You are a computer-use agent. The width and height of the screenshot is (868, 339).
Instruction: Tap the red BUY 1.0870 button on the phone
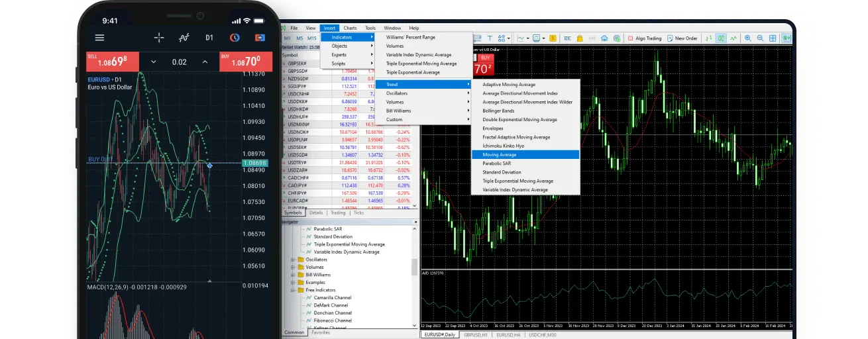point(246,62)
